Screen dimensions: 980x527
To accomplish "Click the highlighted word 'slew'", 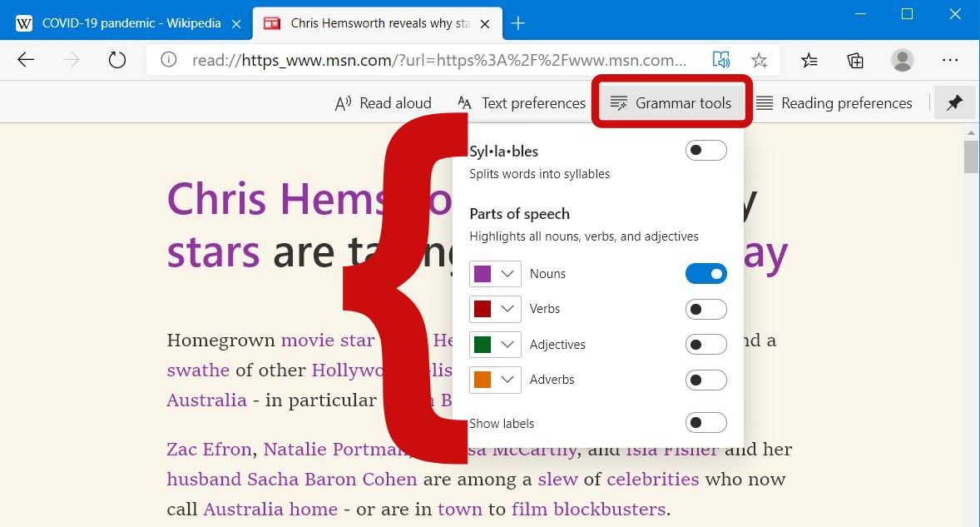I will coord(558,480).
